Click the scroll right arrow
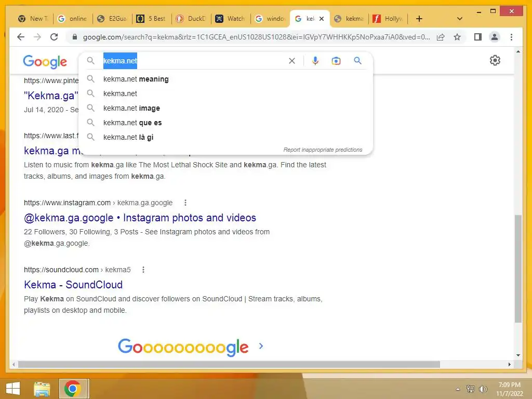Screen dimensions: 532x399 509,364
